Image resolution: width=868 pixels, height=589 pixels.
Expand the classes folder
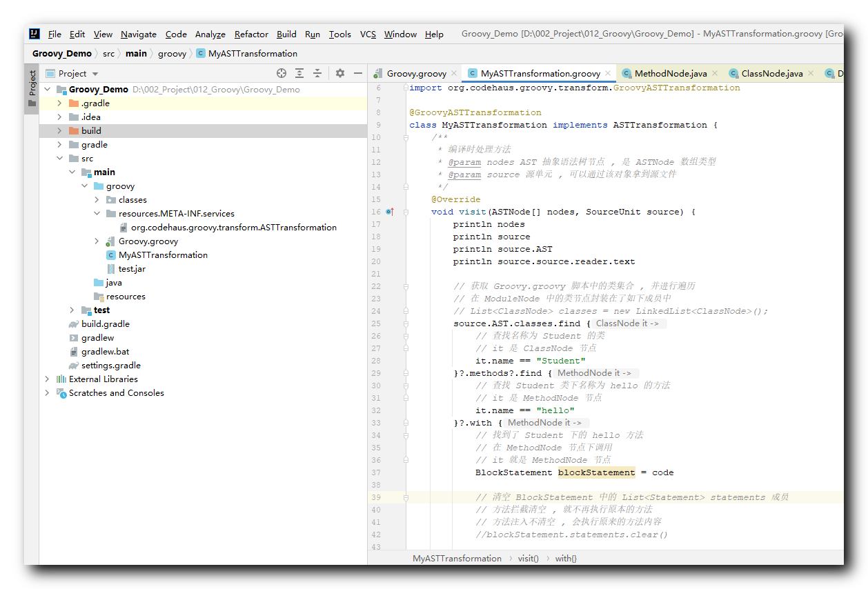coord(97,199)
